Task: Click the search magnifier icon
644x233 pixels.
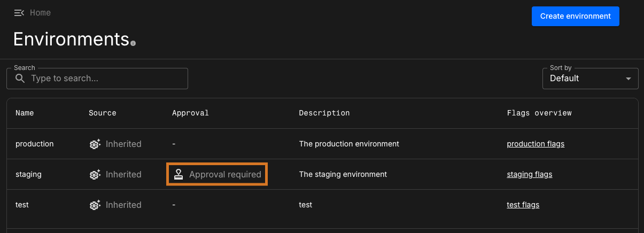Action: 20,79
